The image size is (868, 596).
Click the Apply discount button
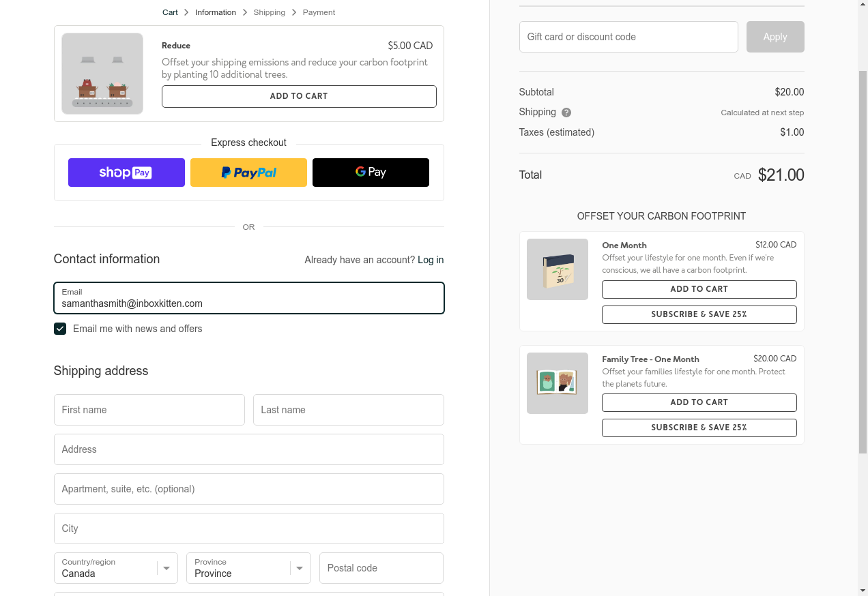tap(775, 37)
